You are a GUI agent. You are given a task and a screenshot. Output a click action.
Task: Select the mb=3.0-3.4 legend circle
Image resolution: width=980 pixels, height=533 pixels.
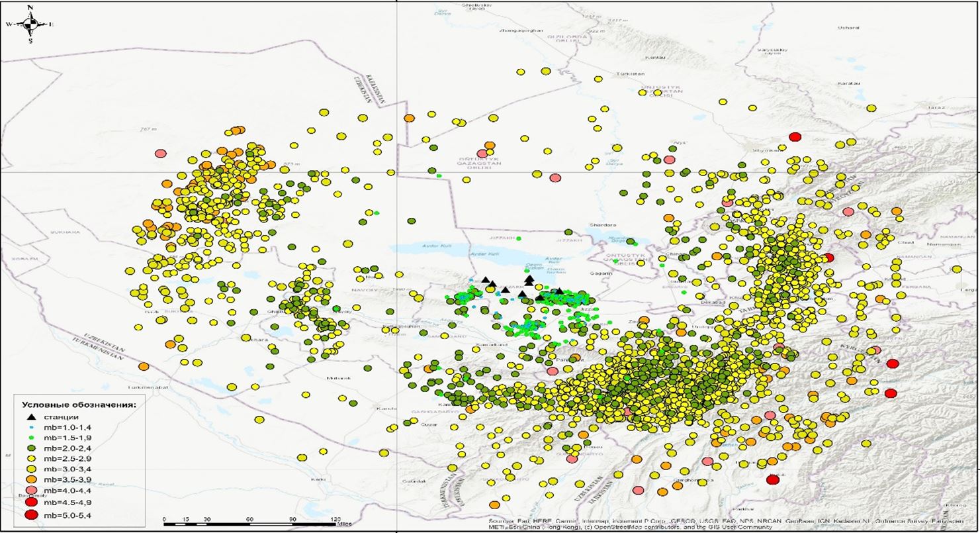tap(30, 468)
